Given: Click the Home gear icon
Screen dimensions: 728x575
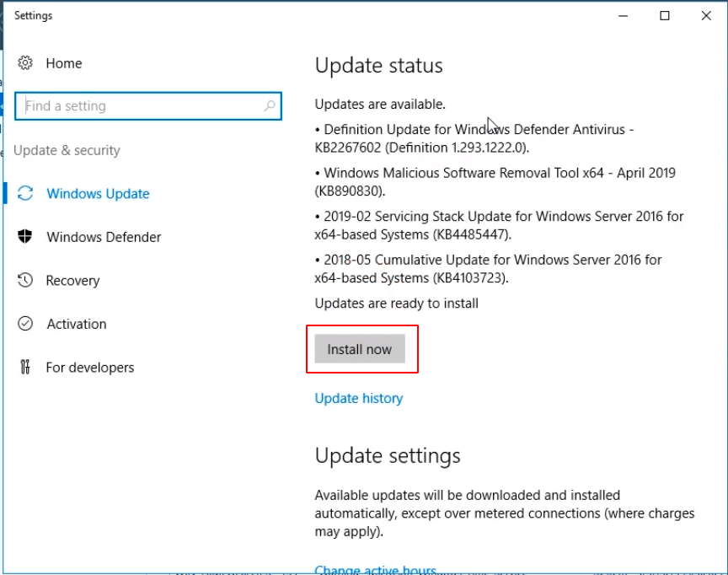Looking at the screenshot, I should 25,63.
